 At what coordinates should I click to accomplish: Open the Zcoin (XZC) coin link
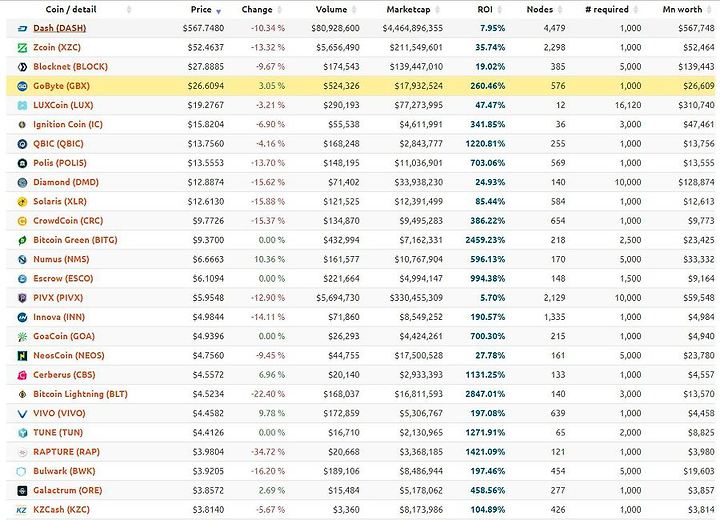coord(56,47)
